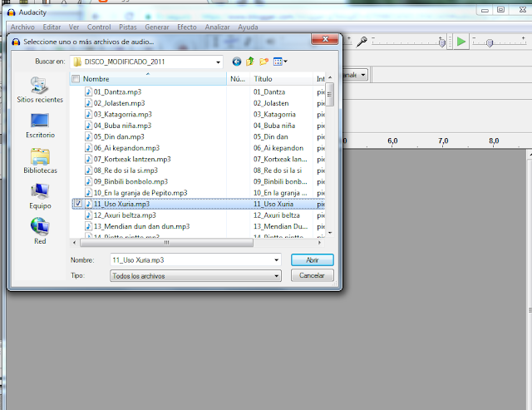This screenshot has height=410, width=532.
Task: Open Red network location
Action: 40,231
